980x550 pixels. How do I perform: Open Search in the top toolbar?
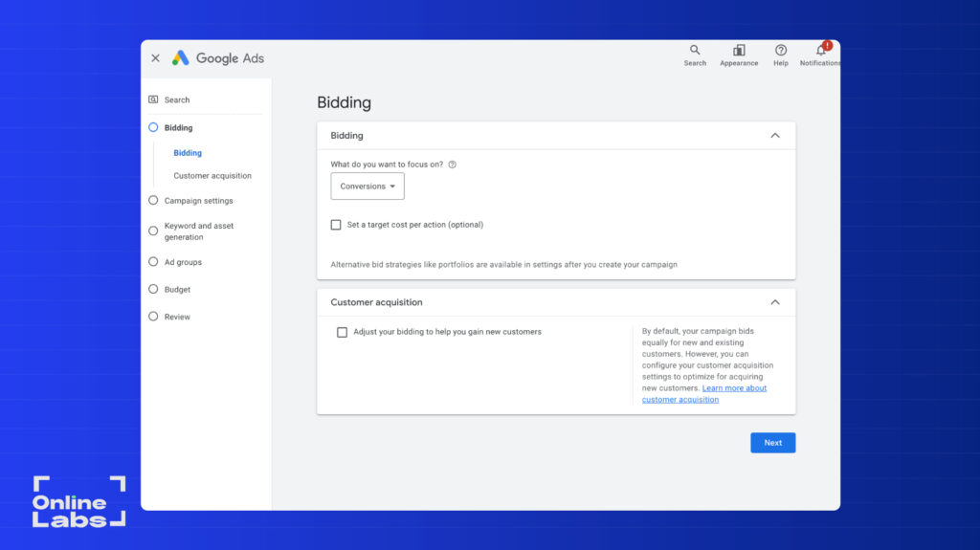tap(695, 55)
